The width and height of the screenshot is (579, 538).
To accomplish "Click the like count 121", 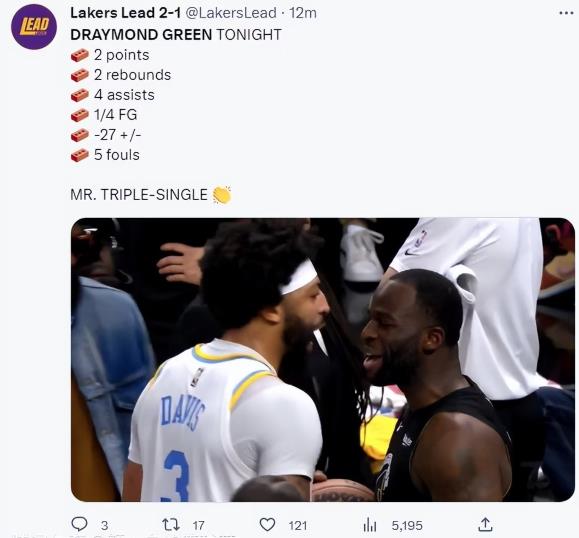I will point(298,525).
